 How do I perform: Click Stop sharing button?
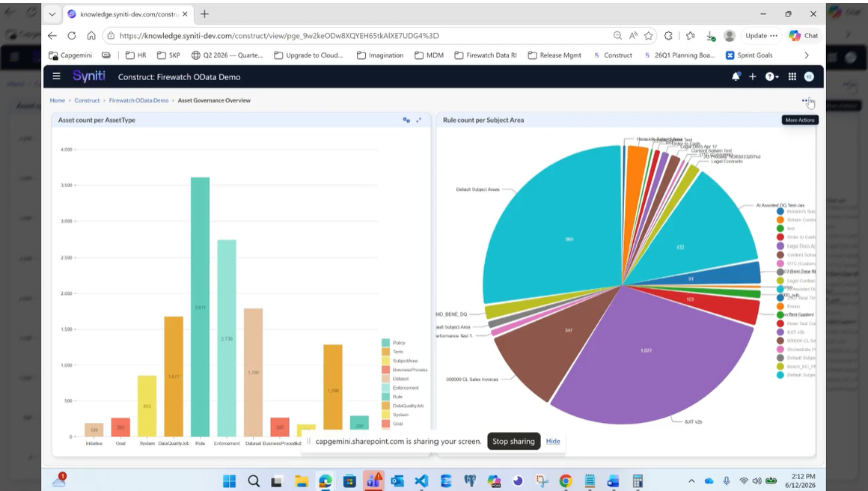click(514, 441)
